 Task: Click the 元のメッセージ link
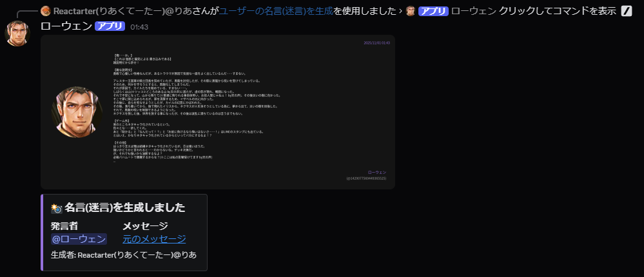[154, 239]
